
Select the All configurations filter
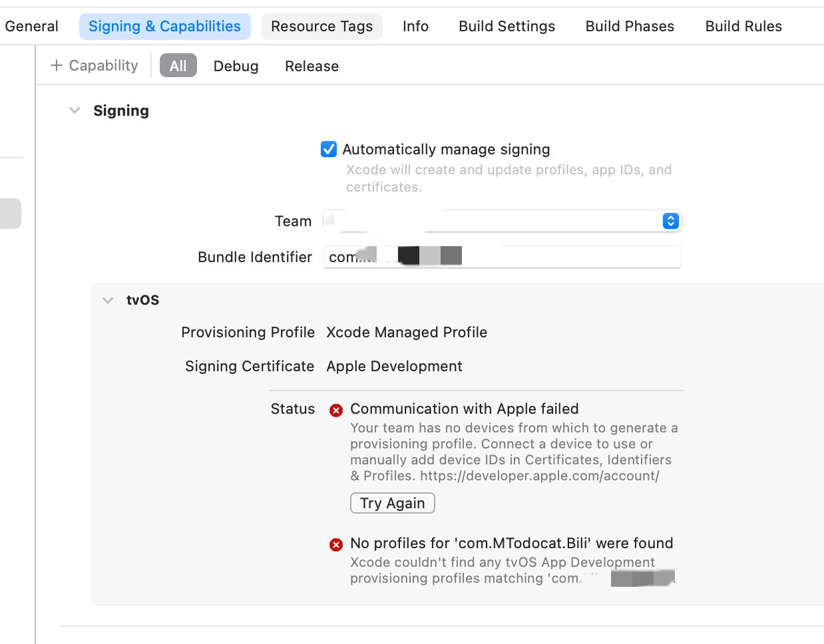coord(178,66)
